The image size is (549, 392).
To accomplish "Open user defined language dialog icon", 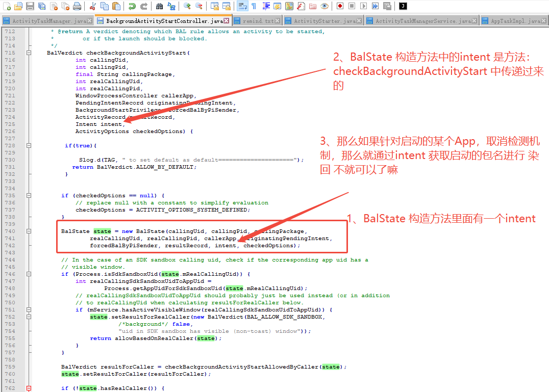I will [277, 6].
